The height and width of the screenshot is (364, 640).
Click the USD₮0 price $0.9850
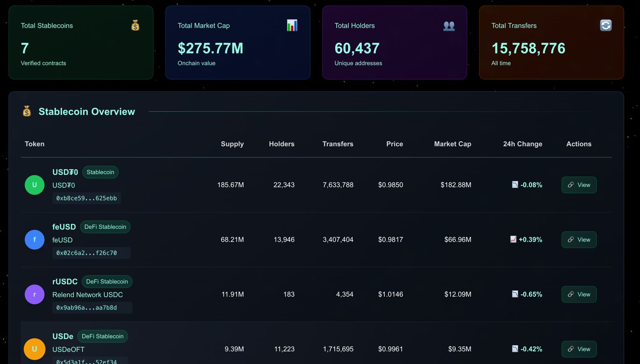(x=390, y=185)
